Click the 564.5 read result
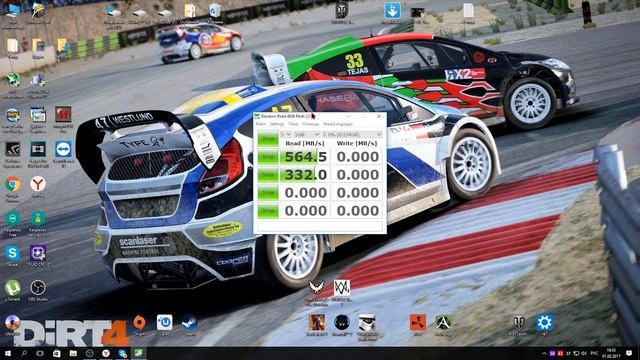 305,157
